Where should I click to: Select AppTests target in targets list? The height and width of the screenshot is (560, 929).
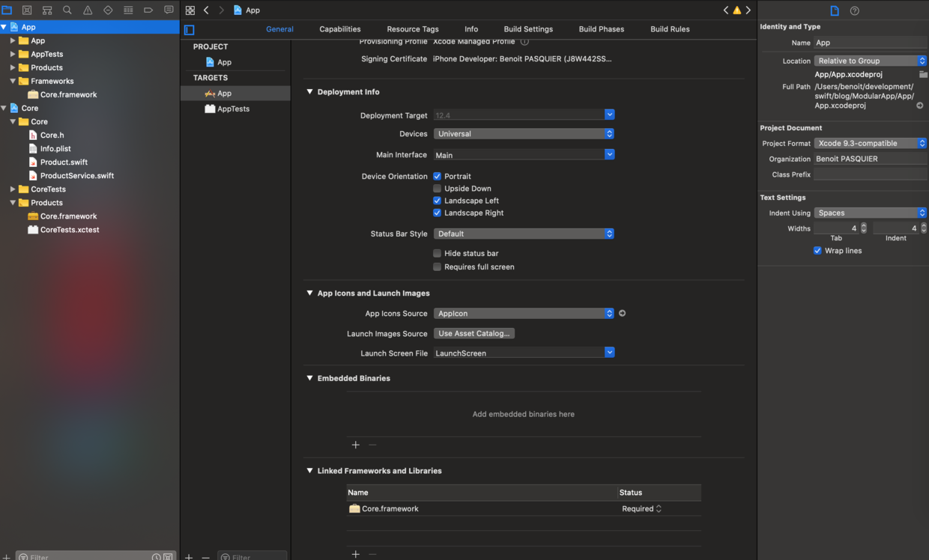pyautogui.click(x=233, y=109)
